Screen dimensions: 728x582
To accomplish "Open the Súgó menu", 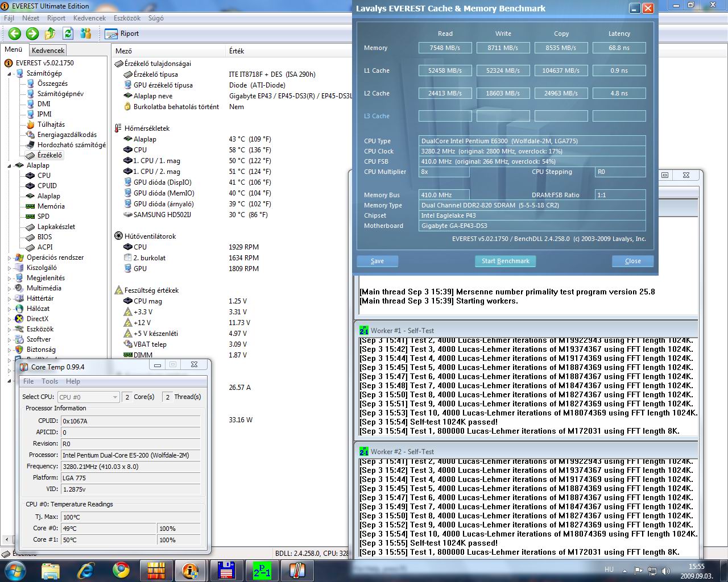I will 156,18.
